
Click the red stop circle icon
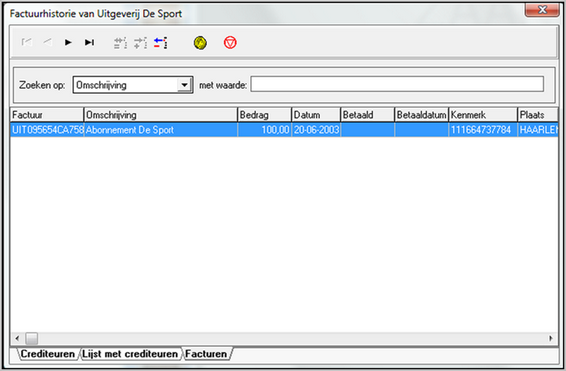pos(230,43)
